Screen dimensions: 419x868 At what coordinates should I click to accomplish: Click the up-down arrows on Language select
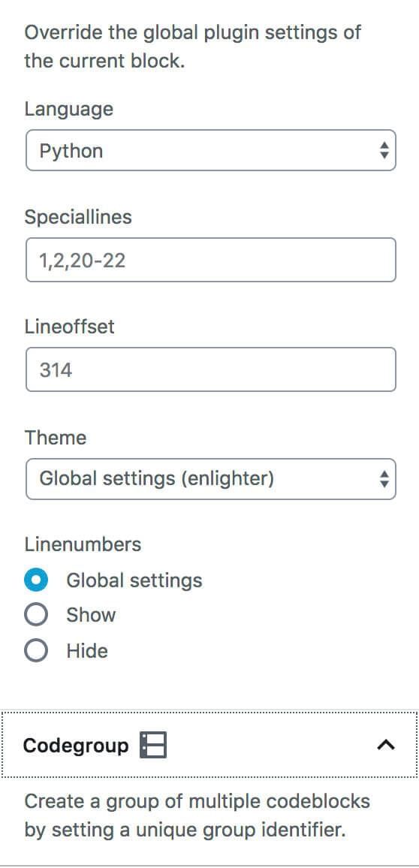click(384, 150)
